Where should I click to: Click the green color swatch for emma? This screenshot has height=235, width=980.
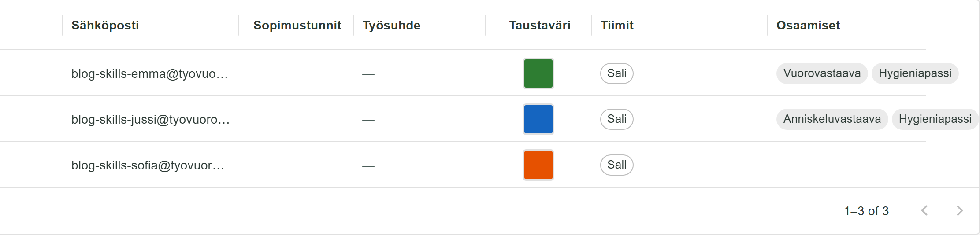[x=538, y=73]
